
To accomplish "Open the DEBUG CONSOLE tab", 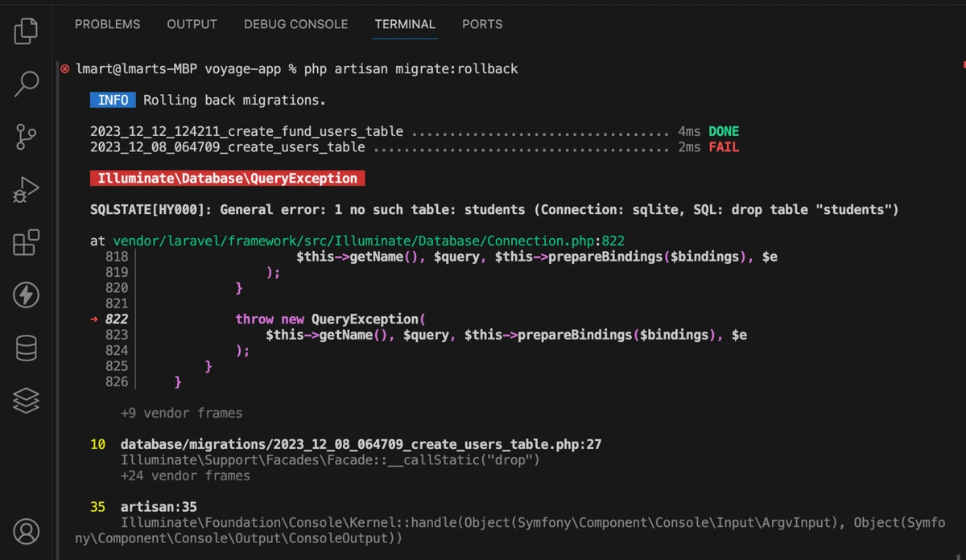I will coord(295,24).
